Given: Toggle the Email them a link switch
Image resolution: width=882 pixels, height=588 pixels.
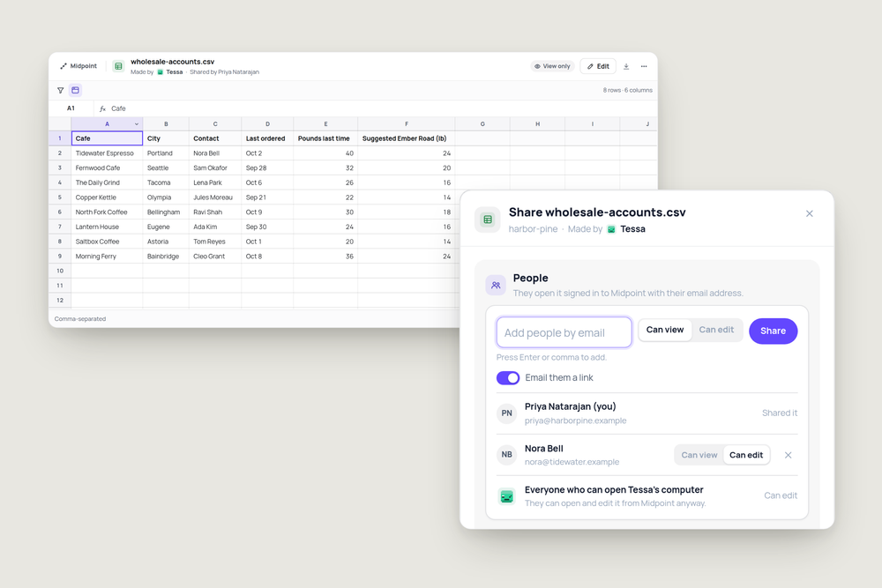Looking at the screenshot, I should (x=508, y=378).
